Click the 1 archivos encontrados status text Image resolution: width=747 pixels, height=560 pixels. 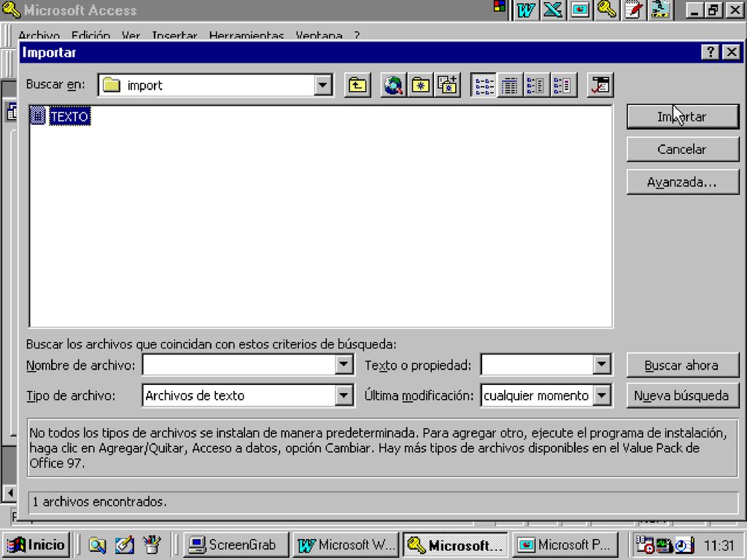[x=99, y=502]
